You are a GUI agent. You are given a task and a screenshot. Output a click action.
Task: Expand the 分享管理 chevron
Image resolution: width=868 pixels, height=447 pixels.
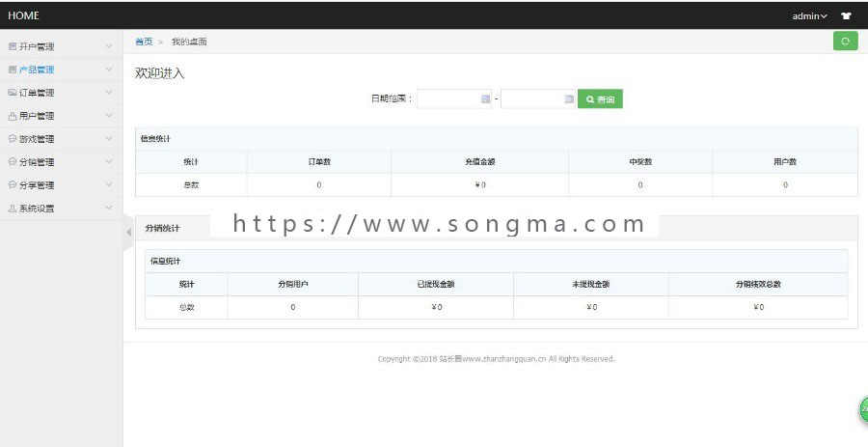109,185
